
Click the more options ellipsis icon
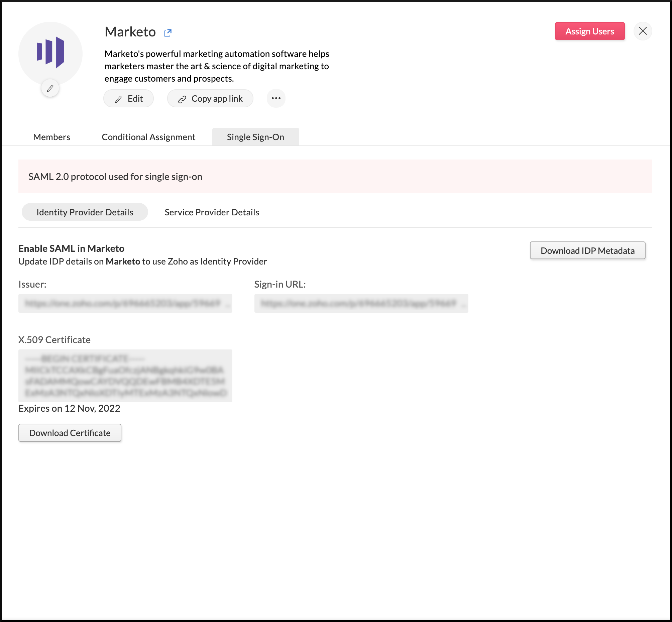(x=276, y=98)
